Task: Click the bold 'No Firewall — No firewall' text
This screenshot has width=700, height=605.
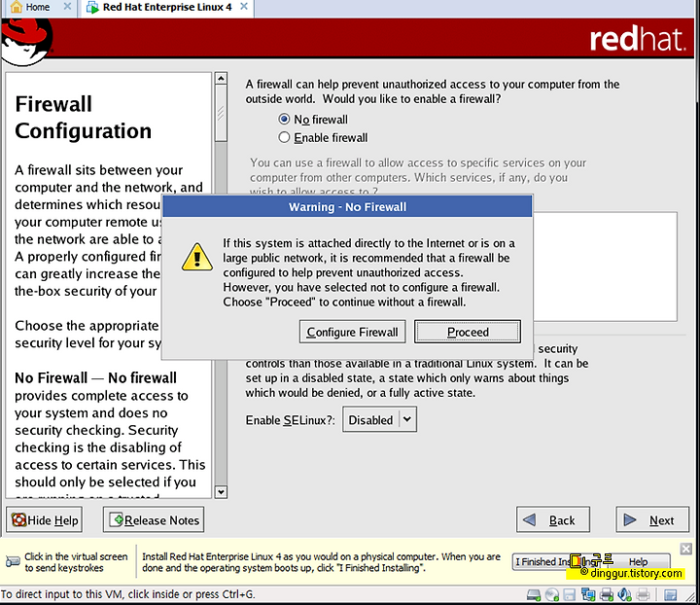Action: point(95,377)
